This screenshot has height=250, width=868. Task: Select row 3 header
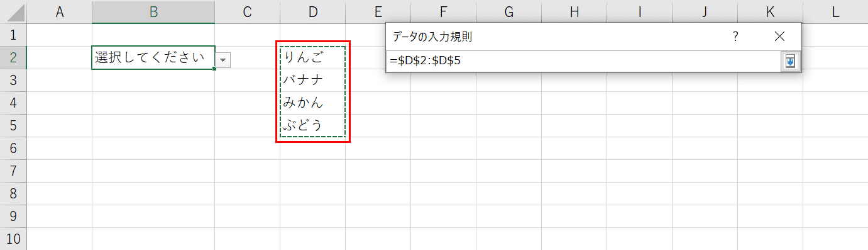click(x=14, y=80)
